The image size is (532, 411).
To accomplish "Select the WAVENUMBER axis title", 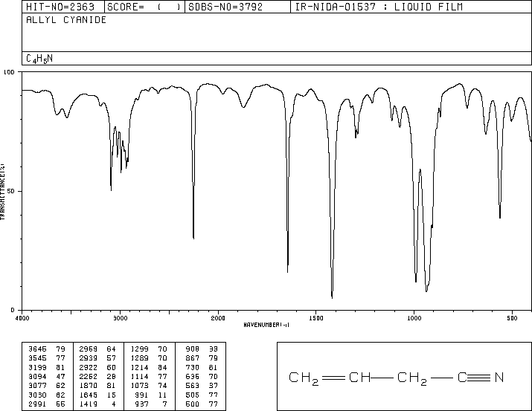I will click(x=266, y=325).
